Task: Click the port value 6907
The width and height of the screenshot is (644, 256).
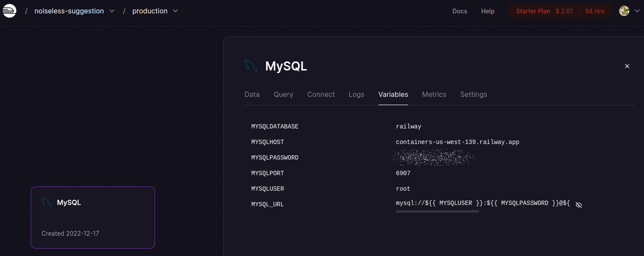Action: (403, 173)
